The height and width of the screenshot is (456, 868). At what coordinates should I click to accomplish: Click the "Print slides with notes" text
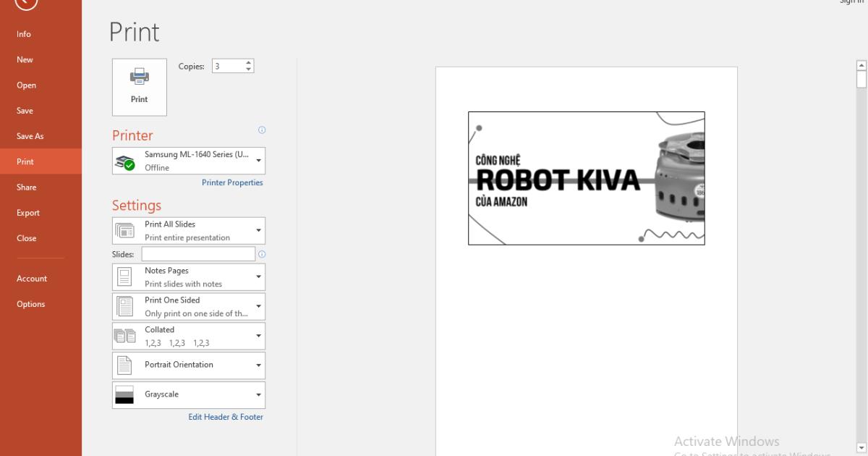click(184, 284)
